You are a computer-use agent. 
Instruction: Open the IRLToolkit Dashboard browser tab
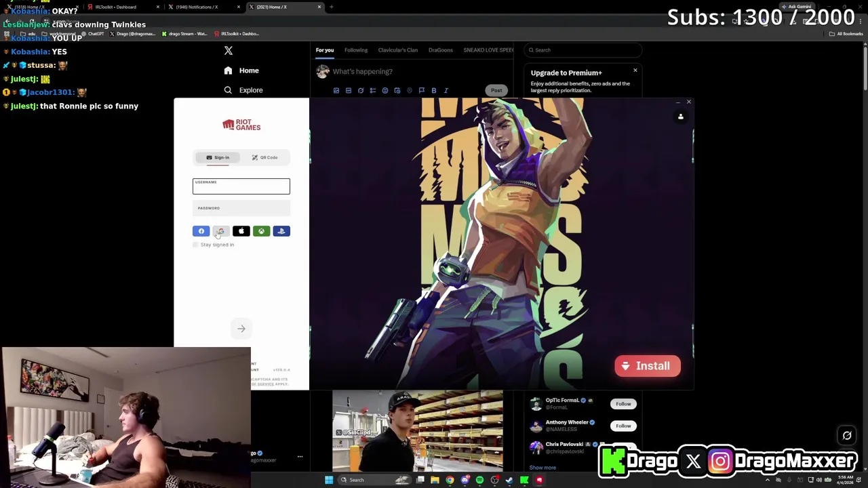pos(122,7)
